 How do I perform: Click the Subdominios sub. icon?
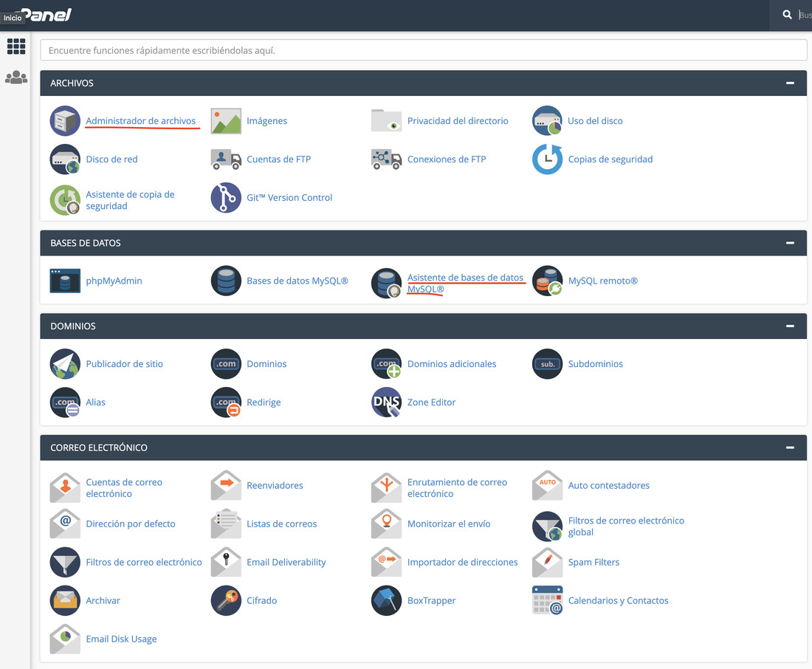click(x=548, y=364)
